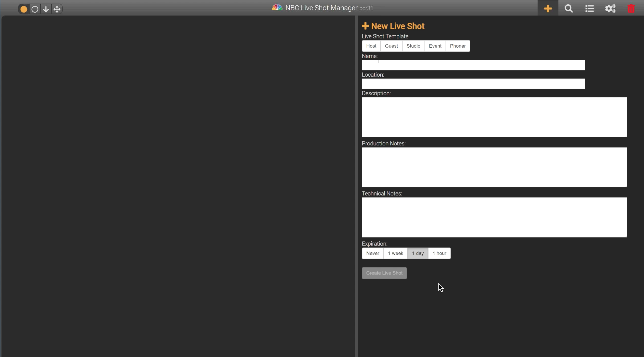Image resolution: width=644 pixels, height=357 pixels.
Task: Set expiration to Never
Action: (372, 253)
